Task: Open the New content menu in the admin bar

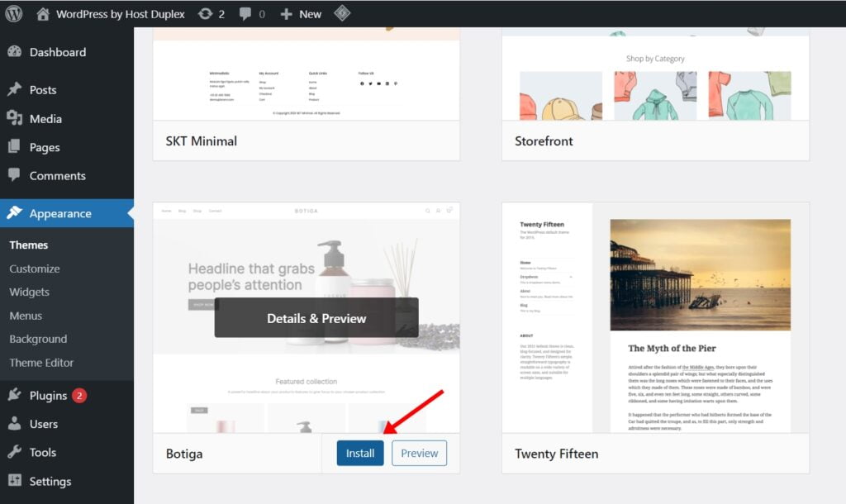Action: 300,12
